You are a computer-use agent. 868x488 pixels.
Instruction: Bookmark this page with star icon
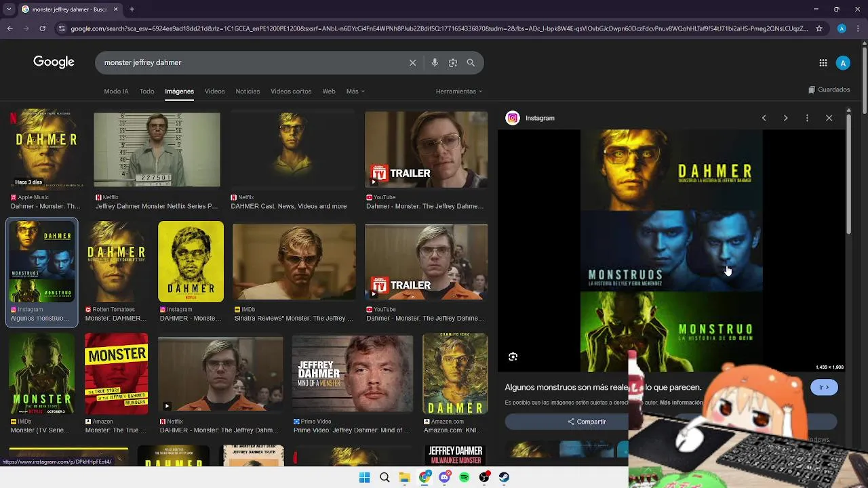coord(819,28)
